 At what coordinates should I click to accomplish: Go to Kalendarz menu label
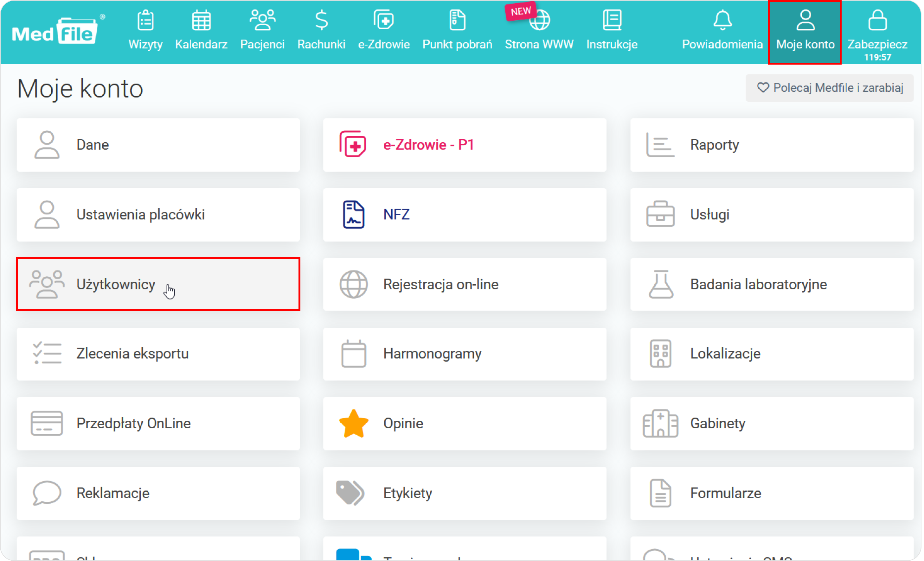202,44
